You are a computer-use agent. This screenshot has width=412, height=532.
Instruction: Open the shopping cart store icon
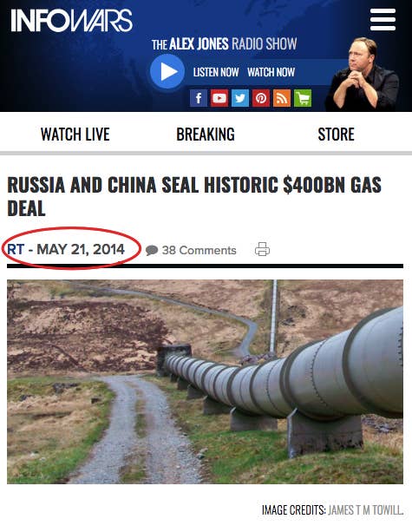(303, 98)
